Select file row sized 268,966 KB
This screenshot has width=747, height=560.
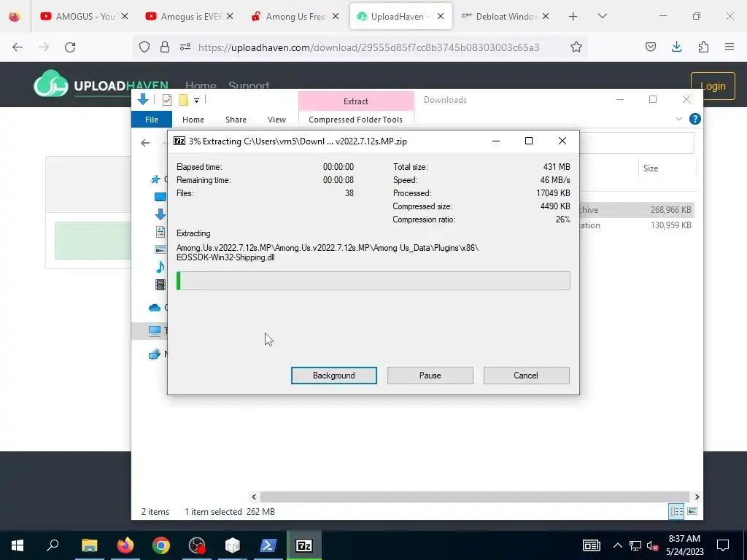coord(636,209)
